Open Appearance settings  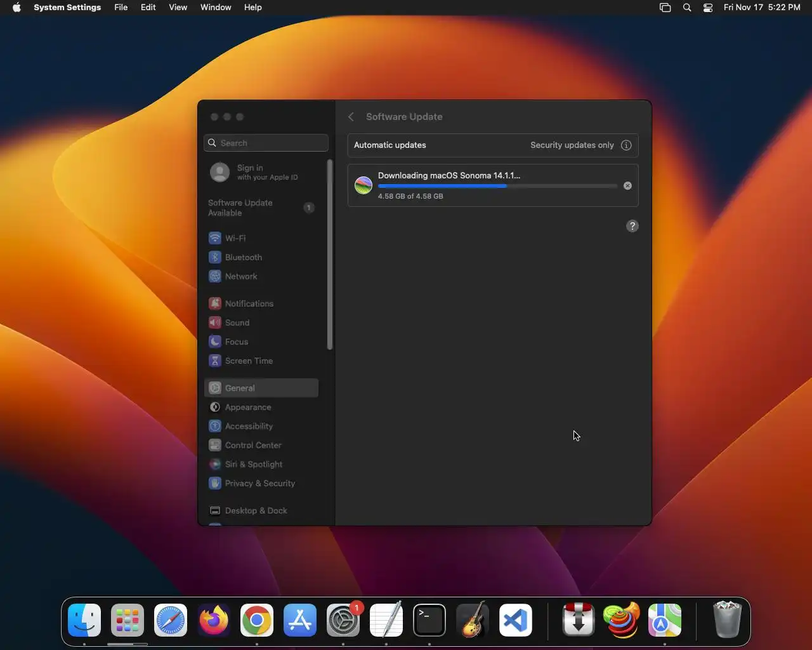(x=261, y=407)
